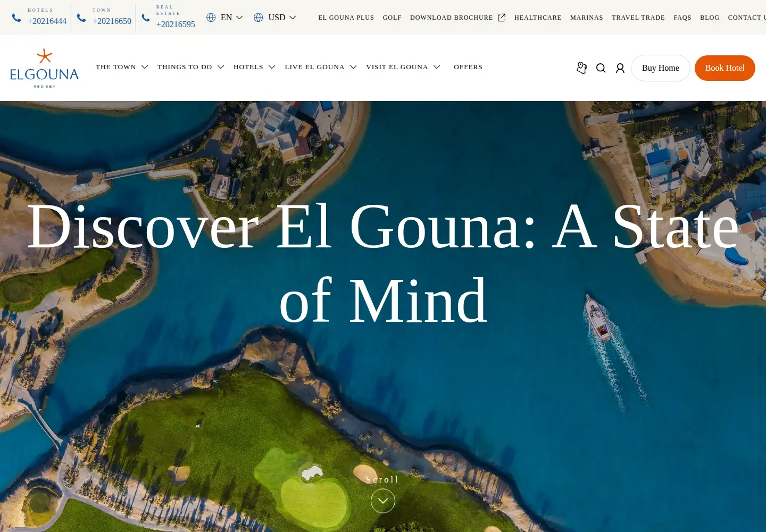766x532 pixels.
Task: Expand Live El Gouna menu chevron
Action: click(x=353, y=67)
